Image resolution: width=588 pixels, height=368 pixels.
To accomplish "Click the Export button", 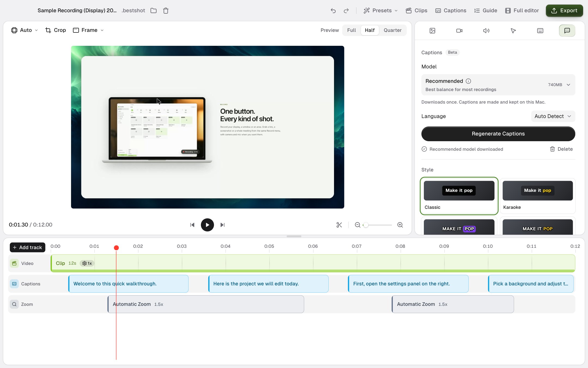I will 564,11.
